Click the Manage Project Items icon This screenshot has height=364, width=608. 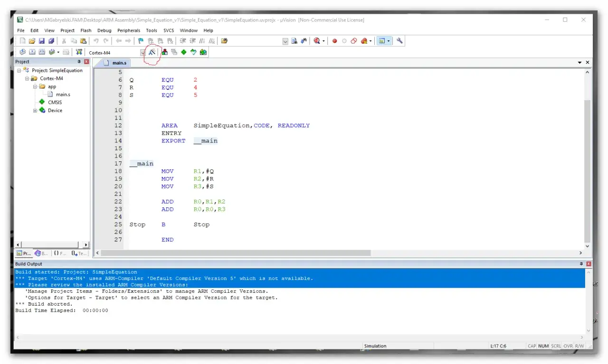[x=164, y=52]
